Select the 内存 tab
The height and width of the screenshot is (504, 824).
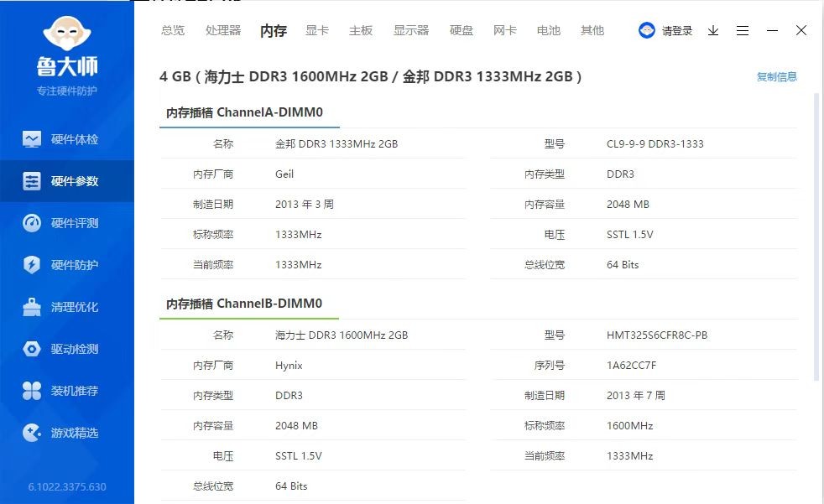pyautogui.click(x=274, y=31)
